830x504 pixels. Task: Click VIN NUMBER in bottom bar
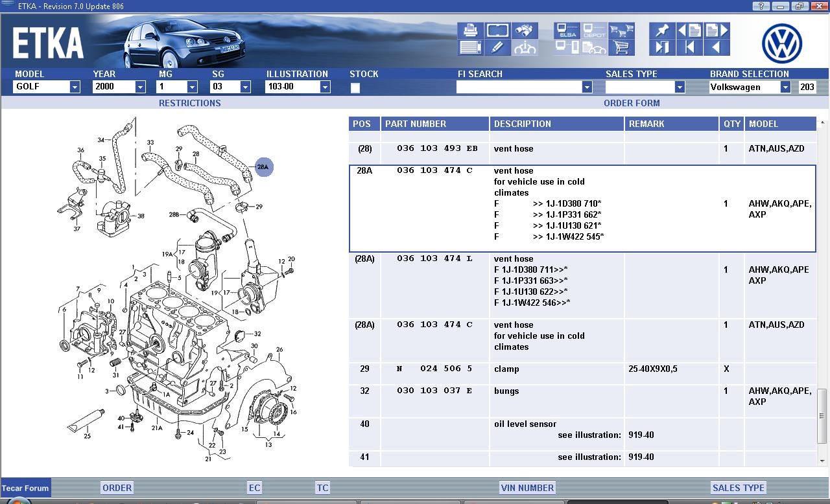(527, 488)
